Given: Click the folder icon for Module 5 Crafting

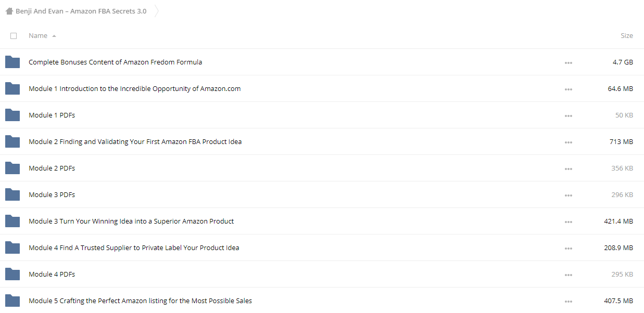Looking at the screenshot, I should [12, 301].
